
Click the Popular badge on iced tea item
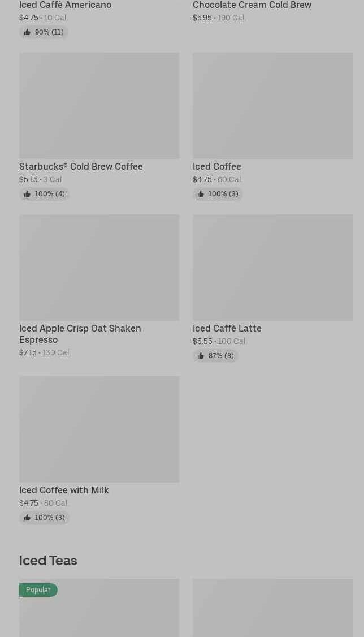point(38,590)
